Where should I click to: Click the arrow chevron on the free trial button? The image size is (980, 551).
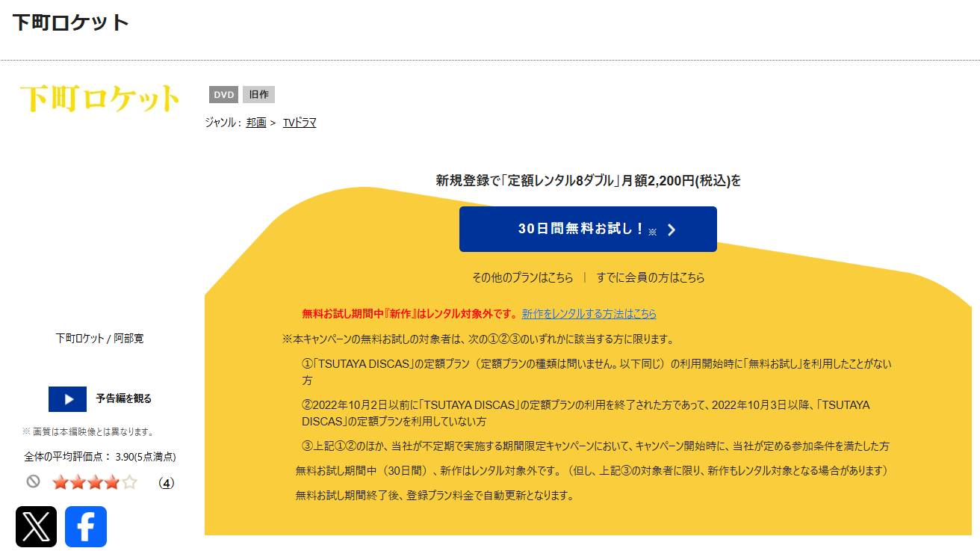point(671,230)
